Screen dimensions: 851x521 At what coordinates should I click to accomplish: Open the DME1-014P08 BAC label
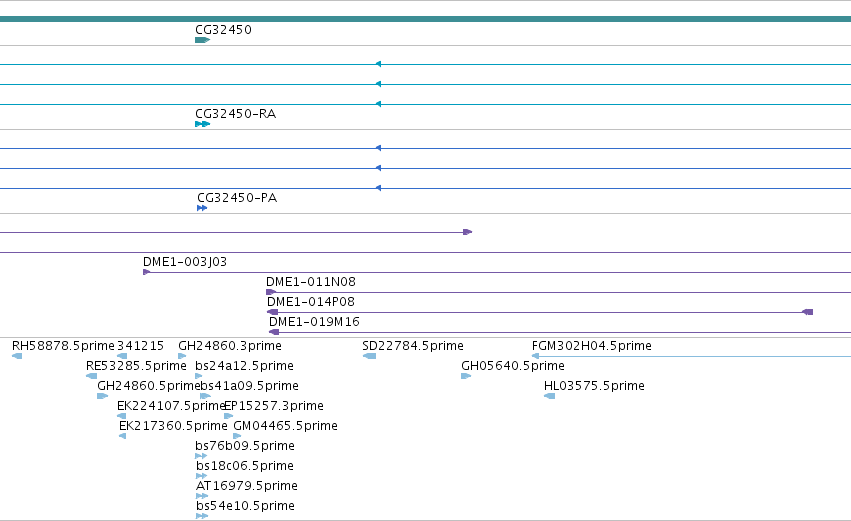pyautogui.click(x=311, y=302)
